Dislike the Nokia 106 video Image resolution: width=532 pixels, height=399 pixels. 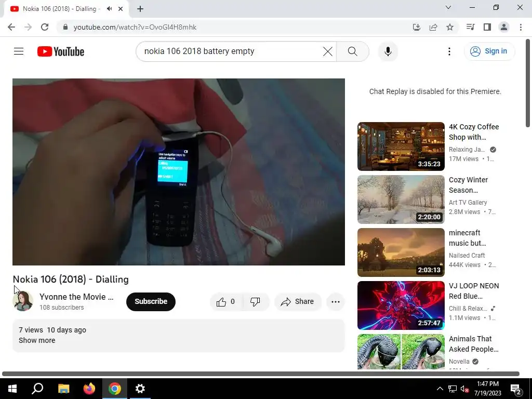click(x=255, y=302)
